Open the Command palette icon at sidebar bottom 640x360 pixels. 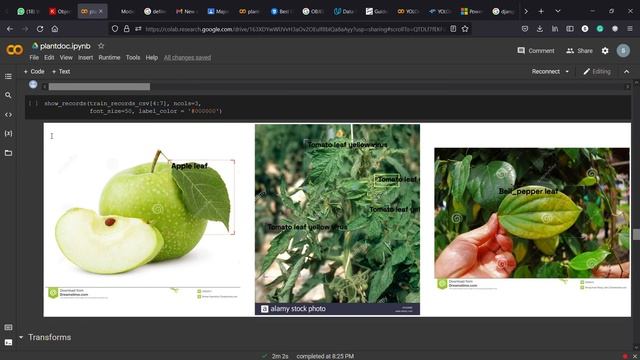tap(8, 327)
